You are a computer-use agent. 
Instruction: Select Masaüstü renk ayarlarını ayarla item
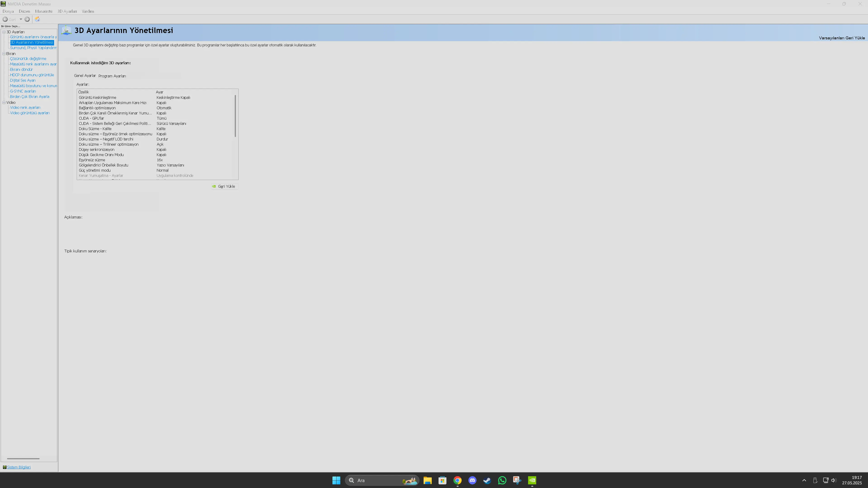tap(33, 64)
